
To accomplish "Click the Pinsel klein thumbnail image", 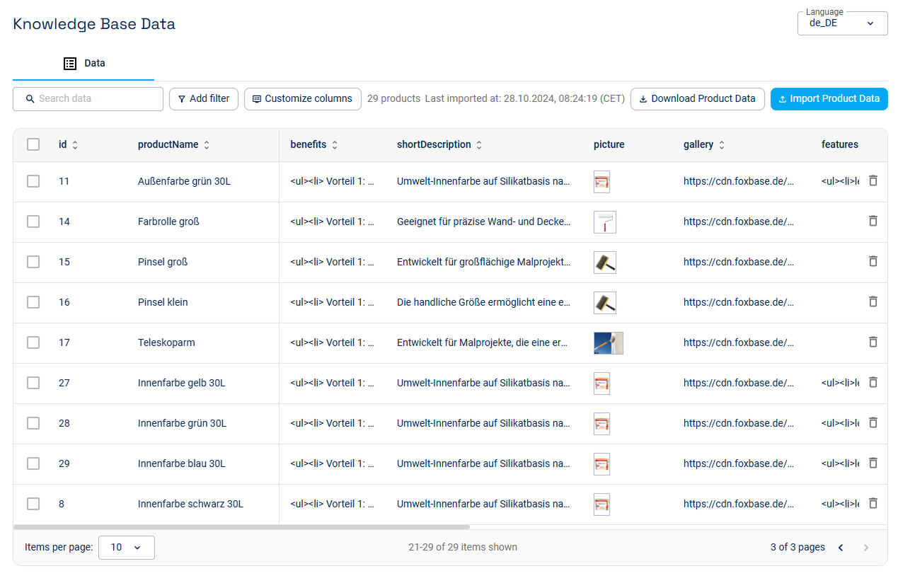I will click(x=605, y=303).
